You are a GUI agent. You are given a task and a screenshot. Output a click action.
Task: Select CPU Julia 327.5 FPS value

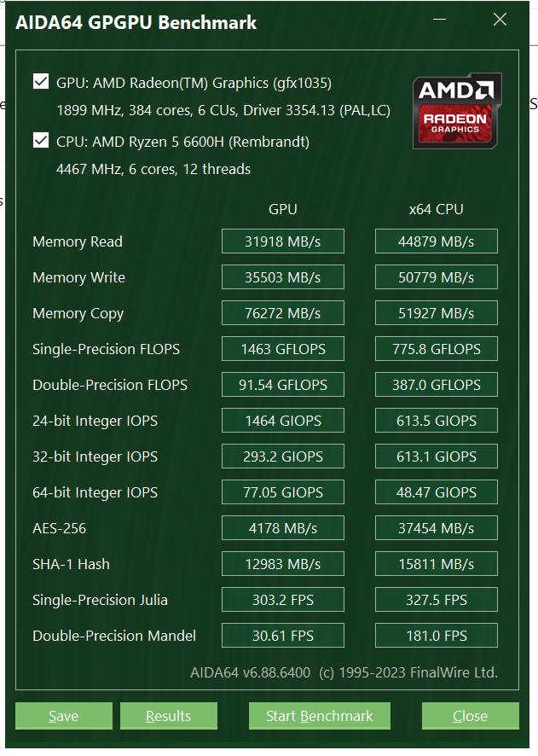[x=437, y=600]
